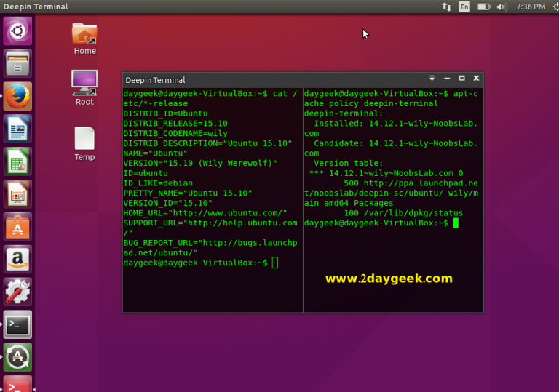Click the NAME="Ubuntu" line
This screenshot has height=392, width=559.
tap(156, 153)
